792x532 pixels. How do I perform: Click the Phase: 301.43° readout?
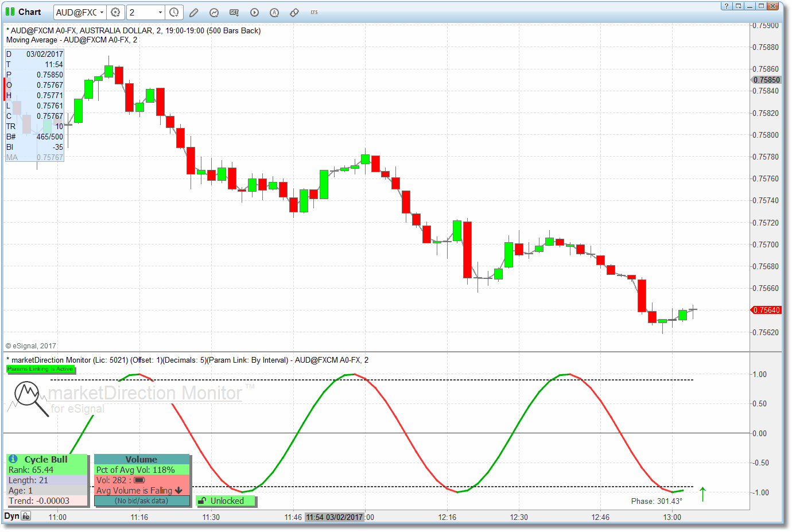[657, 501]
